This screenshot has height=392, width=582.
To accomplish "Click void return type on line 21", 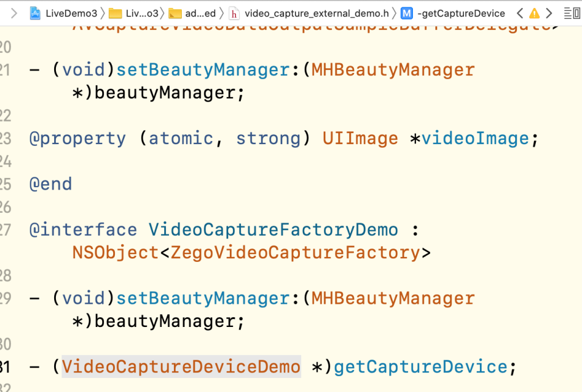I will click(83, 70).
